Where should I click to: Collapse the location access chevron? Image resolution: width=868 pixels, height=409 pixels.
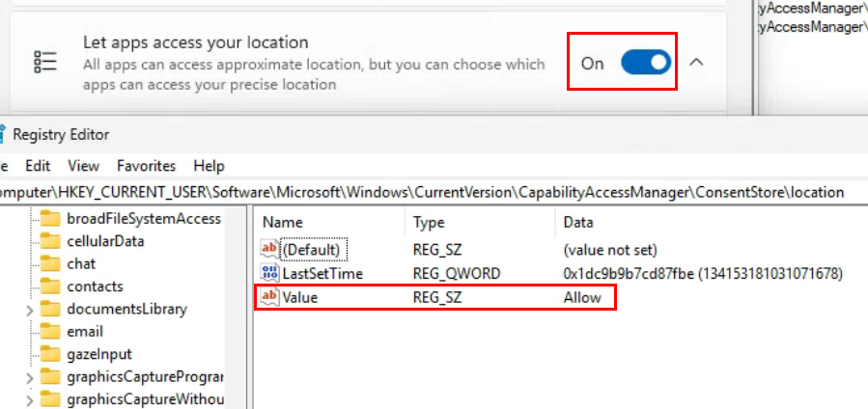click(696, 63)
